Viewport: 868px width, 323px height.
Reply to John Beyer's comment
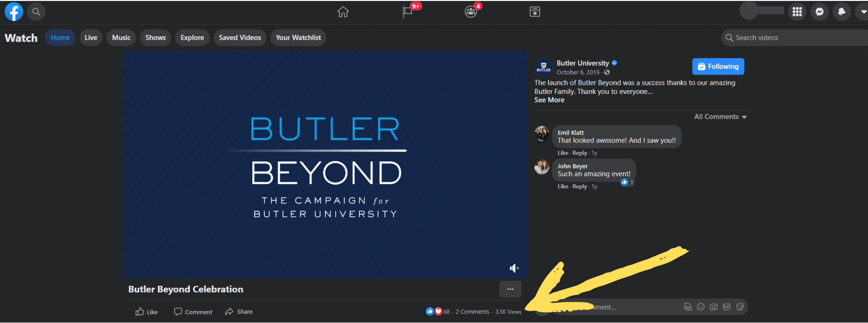(580, 186)
